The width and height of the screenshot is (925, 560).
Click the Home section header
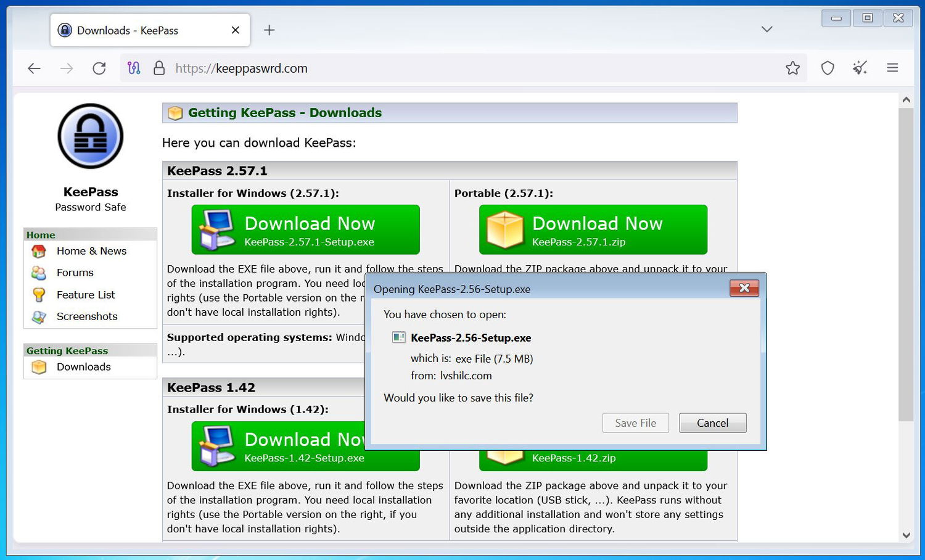[90, 234]
